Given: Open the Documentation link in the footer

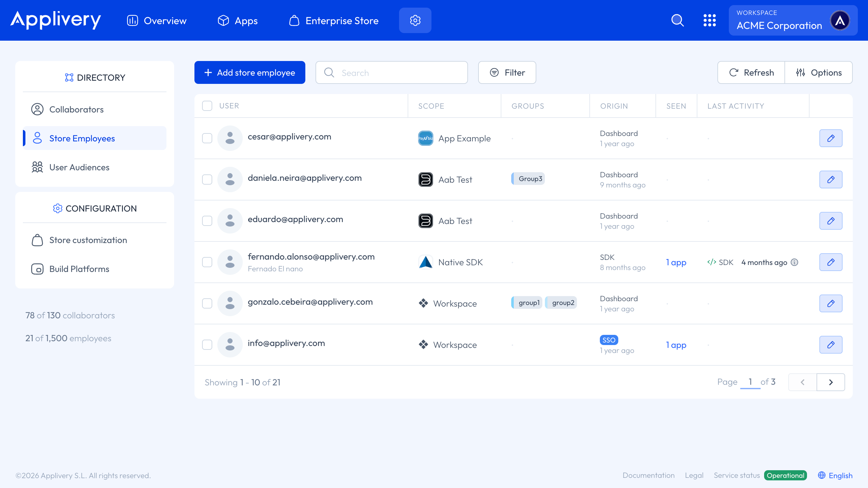Looking at the screenshot, I should click(648, 475).
